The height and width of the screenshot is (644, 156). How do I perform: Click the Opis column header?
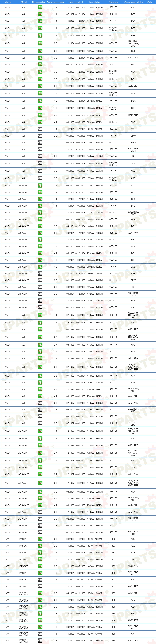coord(149,2)
